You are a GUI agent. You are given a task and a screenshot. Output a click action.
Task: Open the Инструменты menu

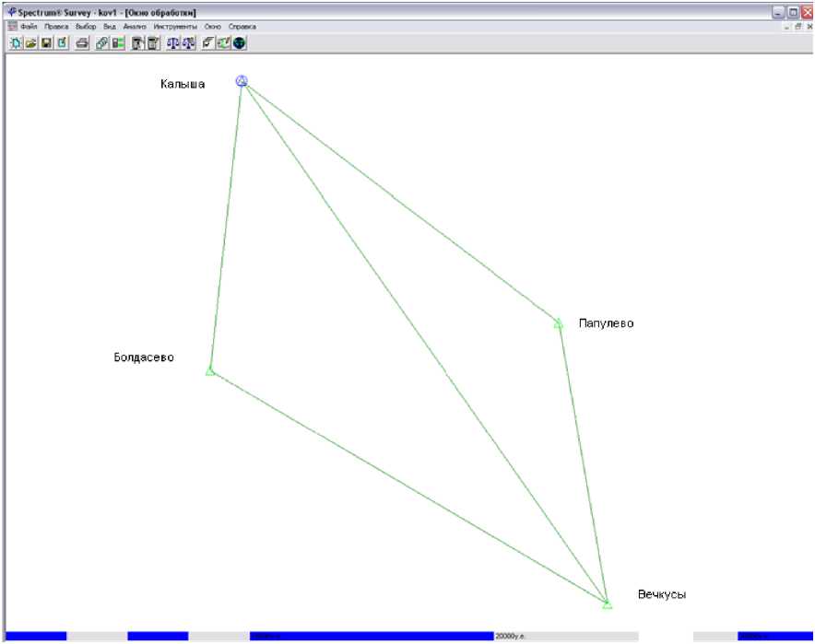coord(175,27)
